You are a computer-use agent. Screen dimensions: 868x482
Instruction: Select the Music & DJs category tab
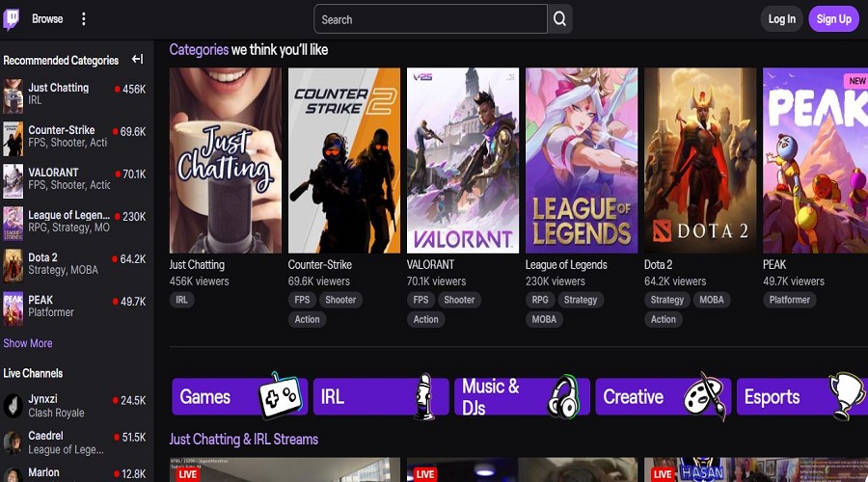pos(522,397)
